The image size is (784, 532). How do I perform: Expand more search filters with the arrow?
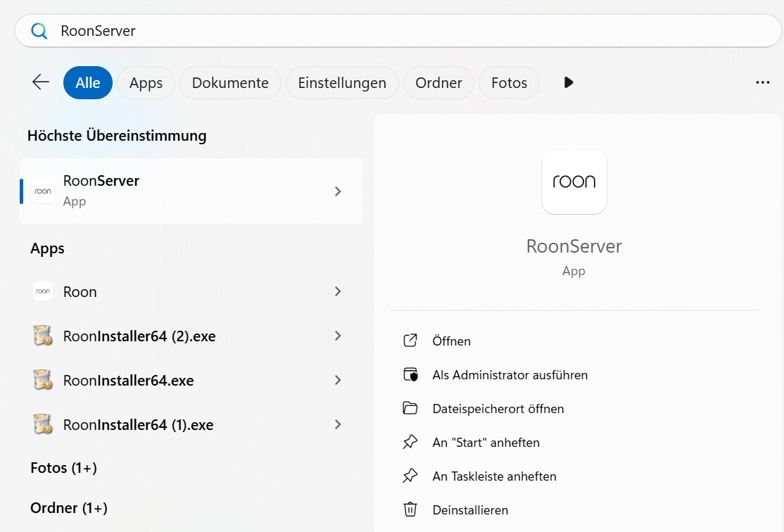(568, 82)
